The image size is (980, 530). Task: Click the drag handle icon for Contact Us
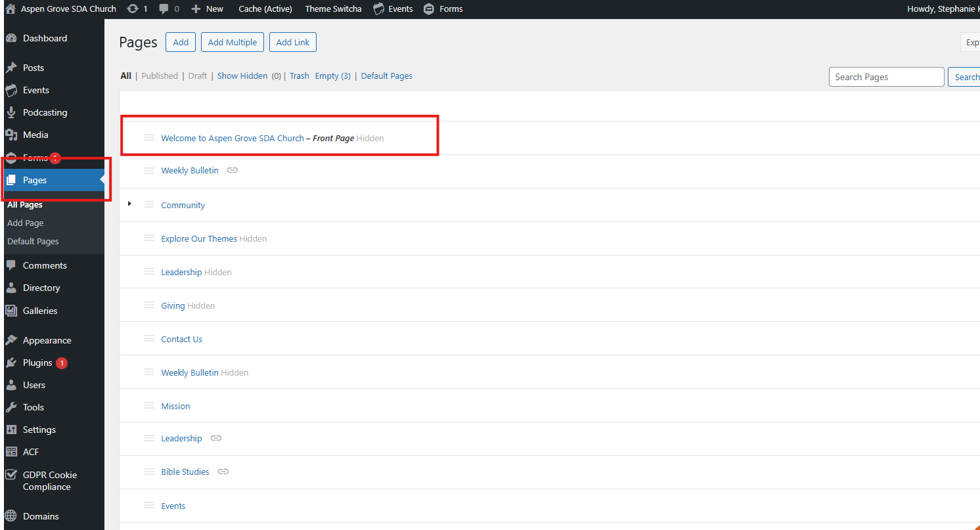click(149, 339)
